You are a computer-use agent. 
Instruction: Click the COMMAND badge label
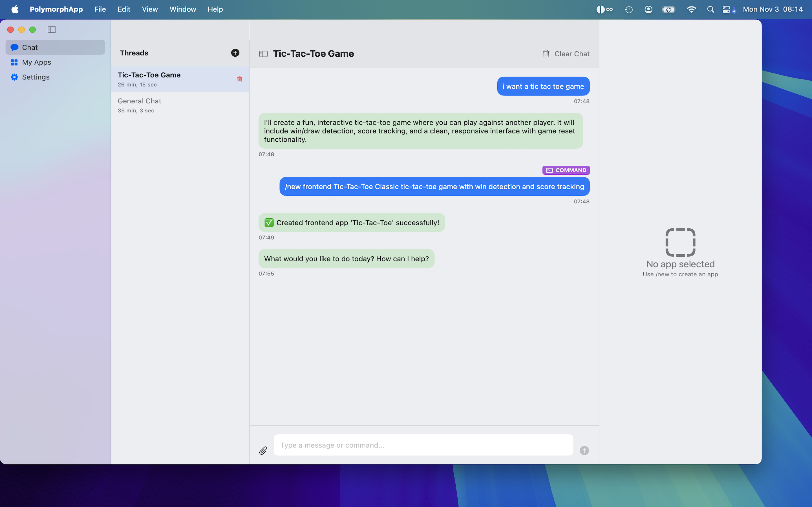566,170
